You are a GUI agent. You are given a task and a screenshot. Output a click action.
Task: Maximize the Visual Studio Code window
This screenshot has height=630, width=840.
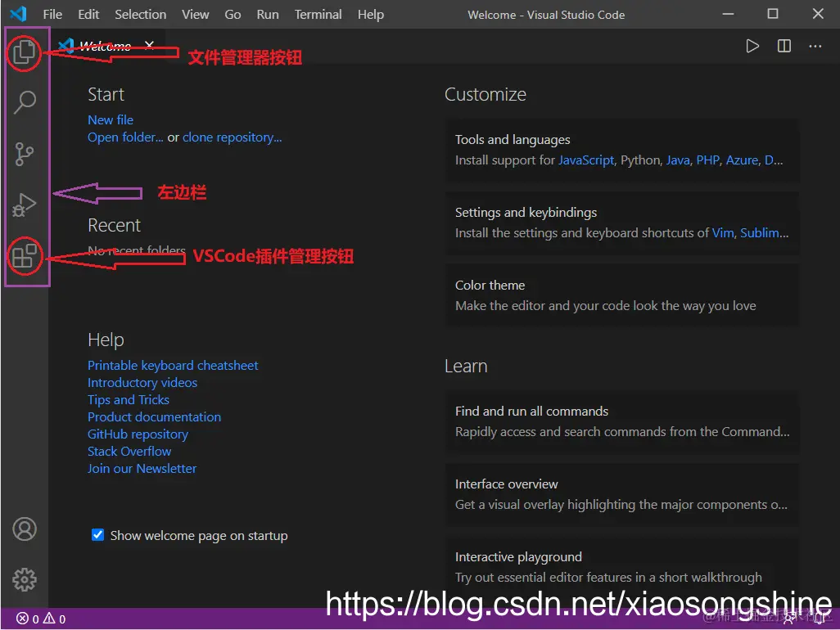(x=773, y=14)
